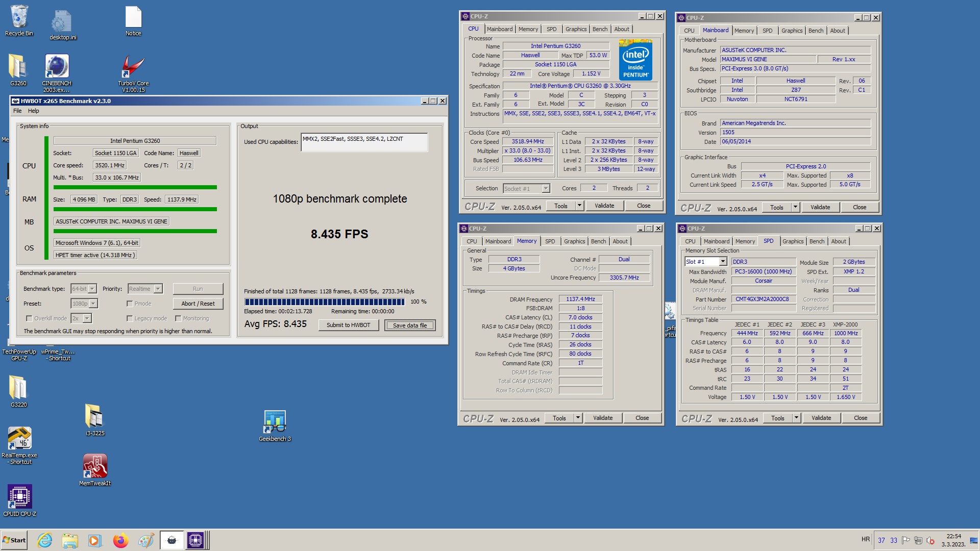The height and width of the screenshot is (551, 980).
Task: Click the muted volume tray icon
Action: pyautogui.click(x=930, y=540)
